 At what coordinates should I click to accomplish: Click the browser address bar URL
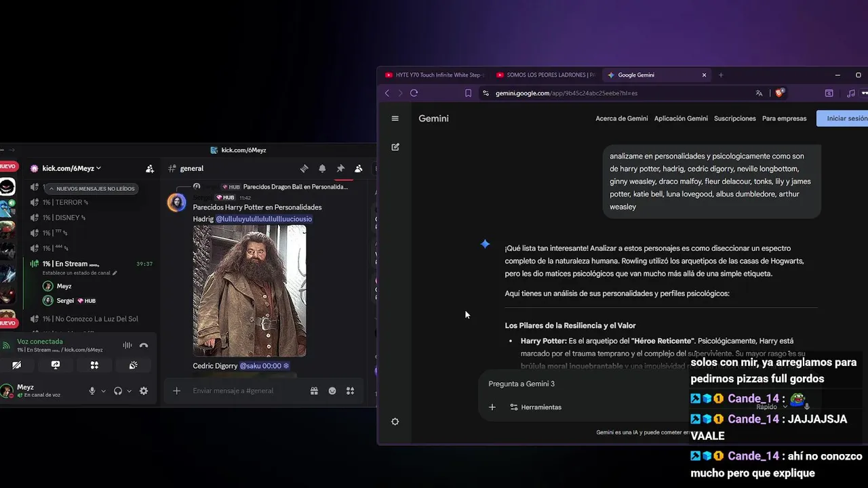point(566,94)
